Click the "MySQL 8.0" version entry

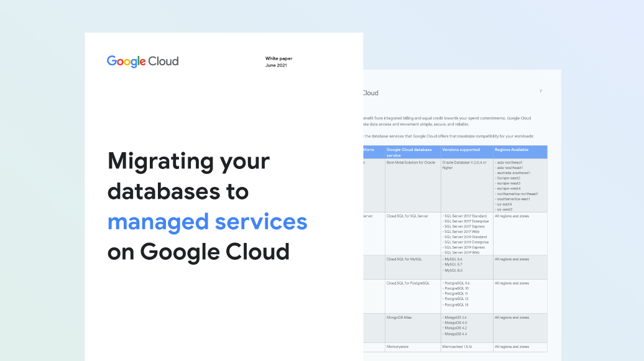(x=452, y=271)
